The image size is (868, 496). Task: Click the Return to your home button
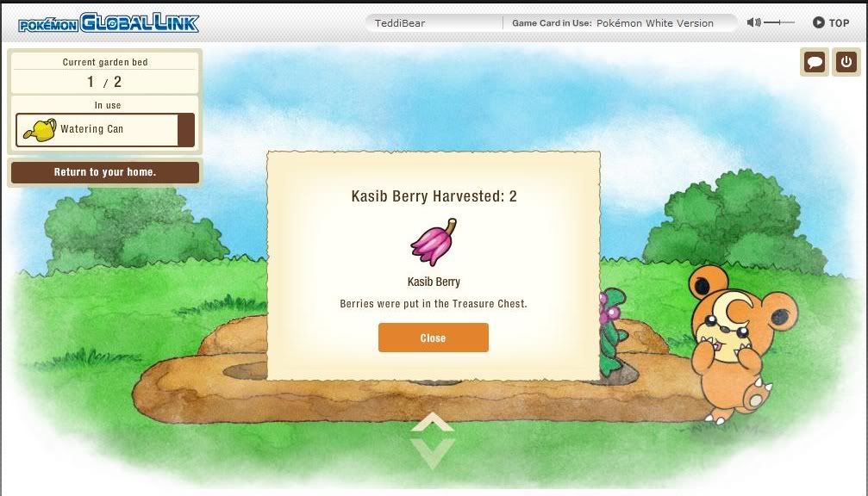click(x=105, y=172)
